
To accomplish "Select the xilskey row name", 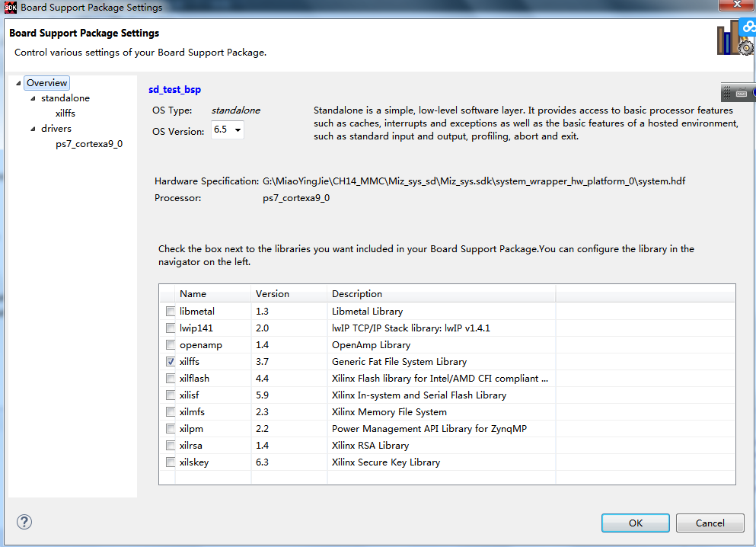I will click(194, 462).
